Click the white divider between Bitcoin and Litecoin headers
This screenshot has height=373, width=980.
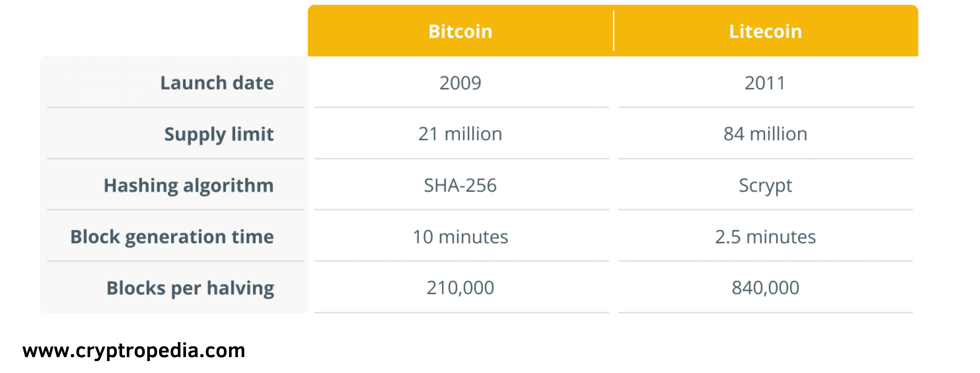(614, 30)
